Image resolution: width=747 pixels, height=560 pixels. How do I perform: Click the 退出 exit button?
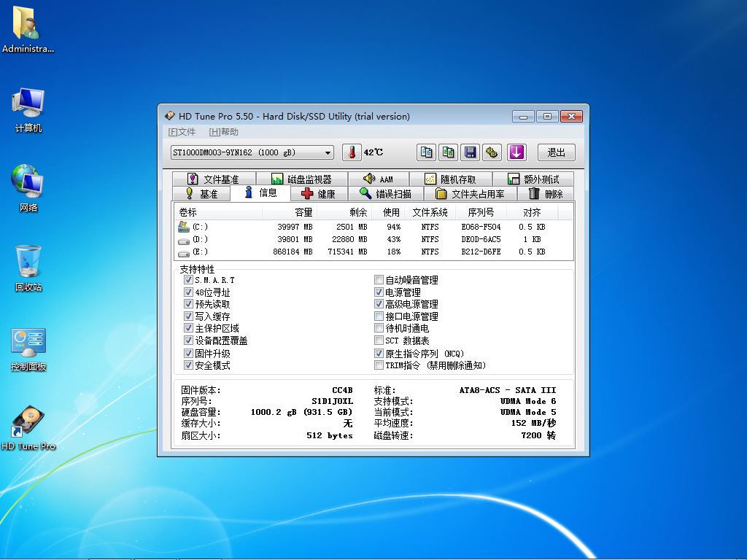tap(556, 152)
